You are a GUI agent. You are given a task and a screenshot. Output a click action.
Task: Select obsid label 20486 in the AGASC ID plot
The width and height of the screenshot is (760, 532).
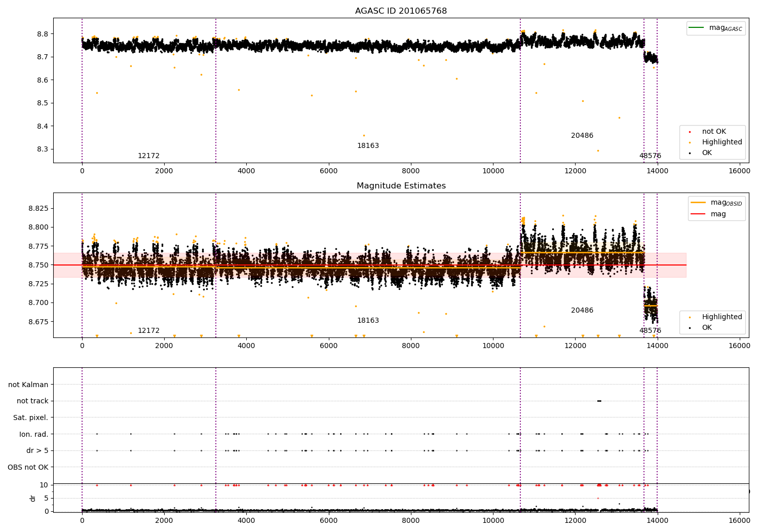[x=582, y=135]
